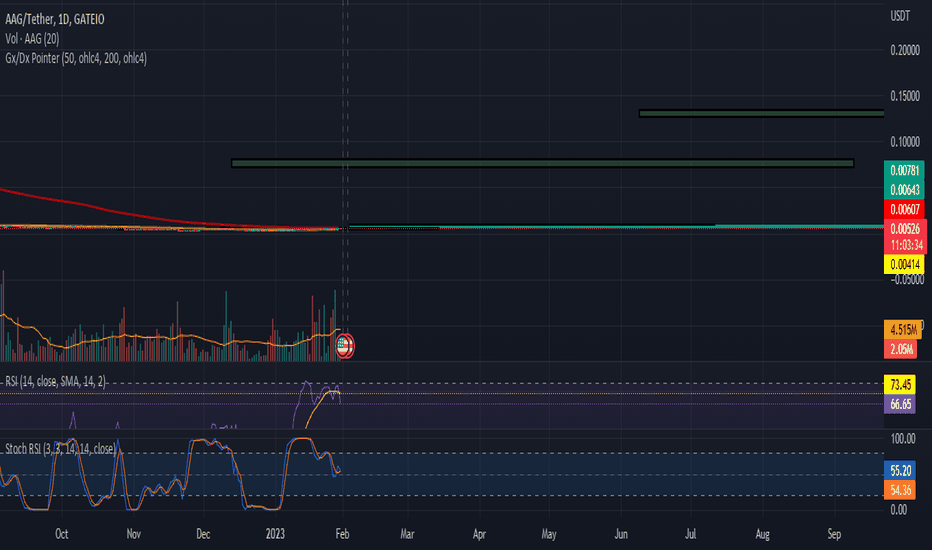The width and height of the screenshot is (932, 550).
Task: Click the 2.05M volume label
Action: pyautogui.click(x=900, y=350)
